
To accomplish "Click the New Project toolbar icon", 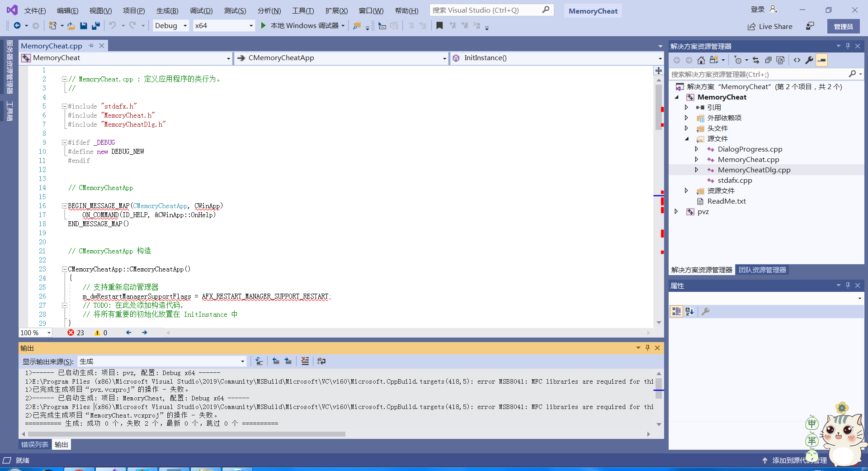I will [53, 26].
